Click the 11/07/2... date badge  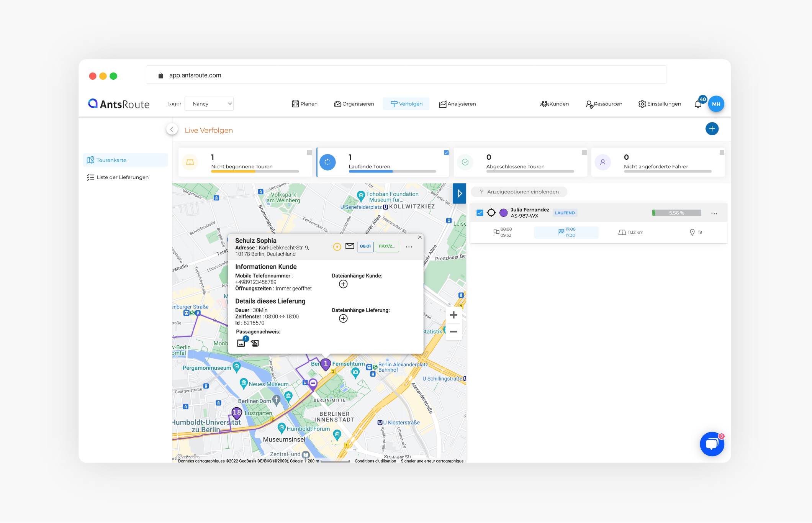click(387, 247)
